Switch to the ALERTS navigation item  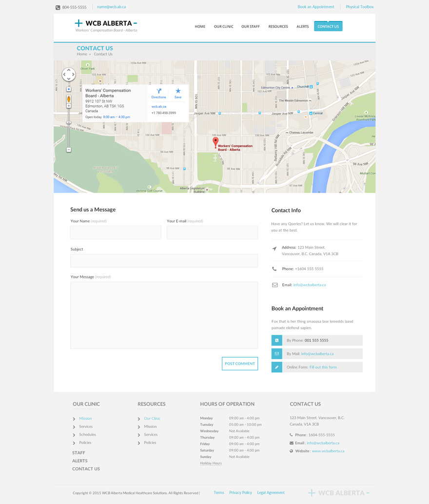303,27
